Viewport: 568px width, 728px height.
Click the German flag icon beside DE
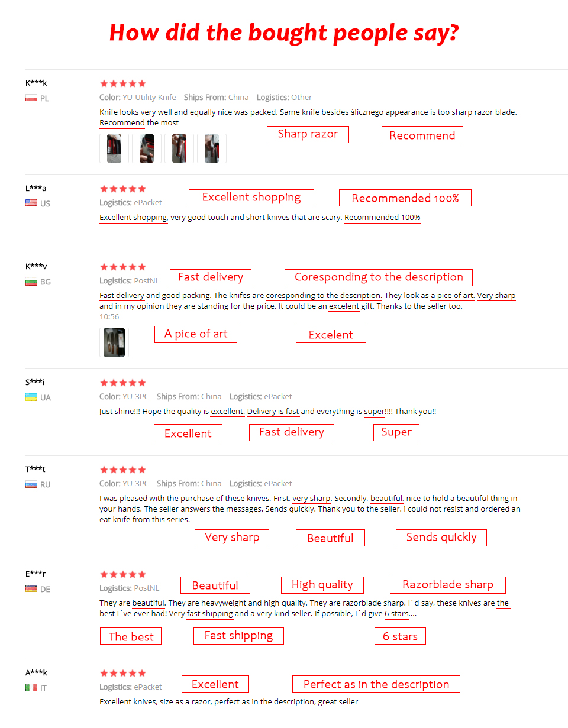[31, 589]
